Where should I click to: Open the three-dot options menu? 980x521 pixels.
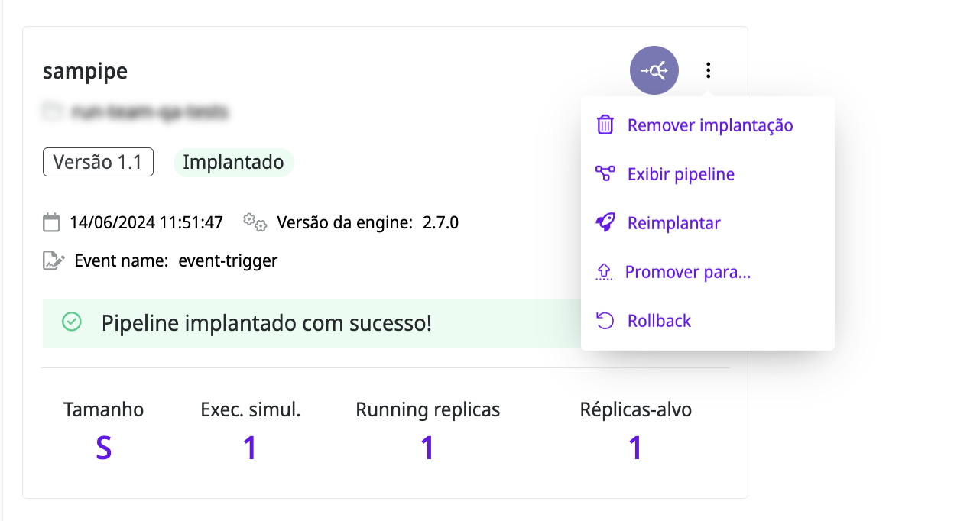[x=709, y=71]
